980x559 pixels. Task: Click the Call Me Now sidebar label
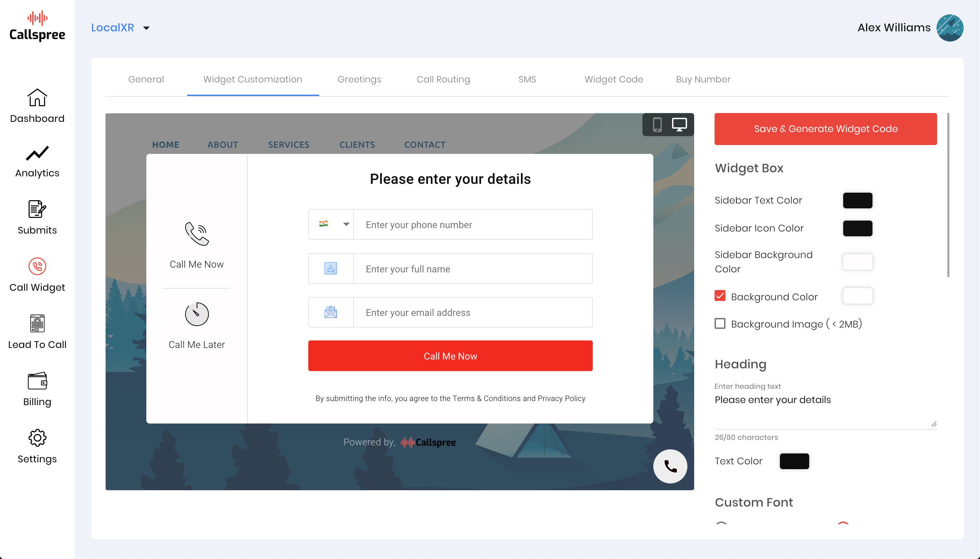point(197,264)
